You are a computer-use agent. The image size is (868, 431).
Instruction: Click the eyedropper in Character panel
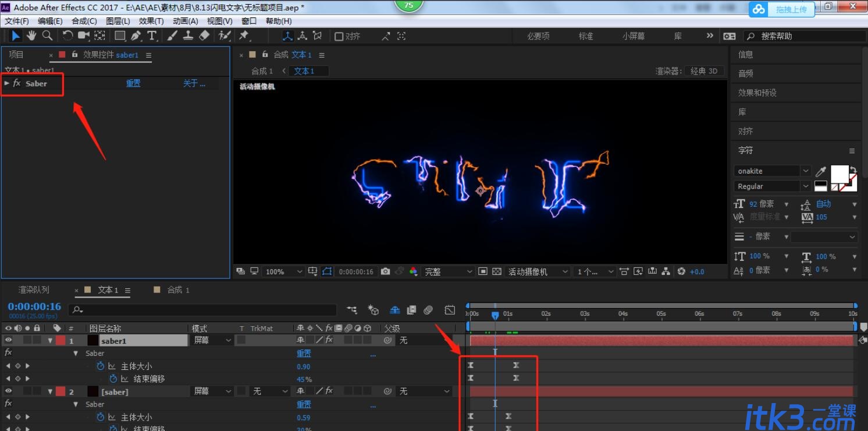821,171
